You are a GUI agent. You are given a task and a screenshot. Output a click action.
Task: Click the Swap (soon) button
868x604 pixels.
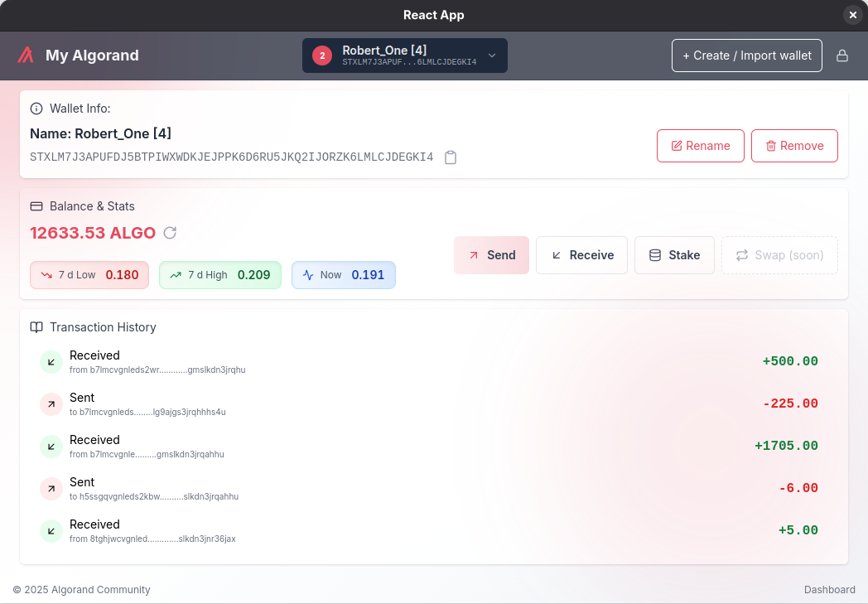point(779,255)
